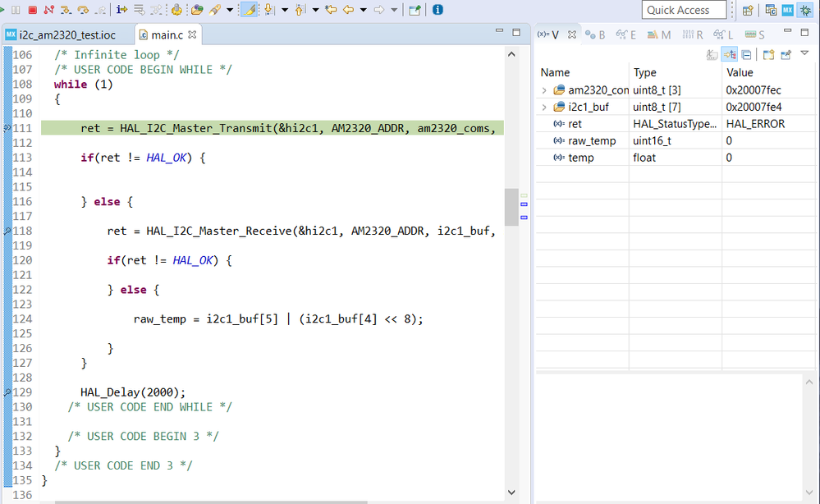820x504 pixels.
Task: Close the main.c editor tab
Action: pos(193,35)
